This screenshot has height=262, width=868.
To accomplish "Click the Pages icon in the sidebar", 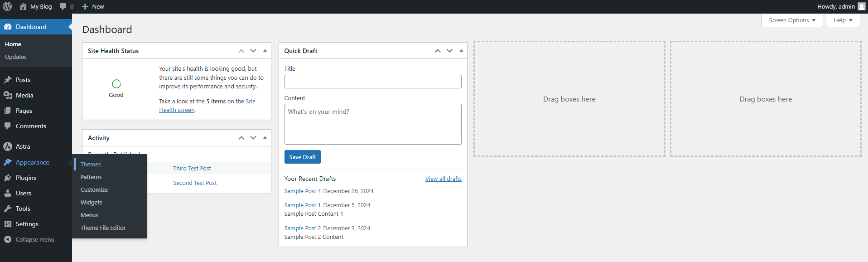I will pyautogui.click(x=8, y=111).
